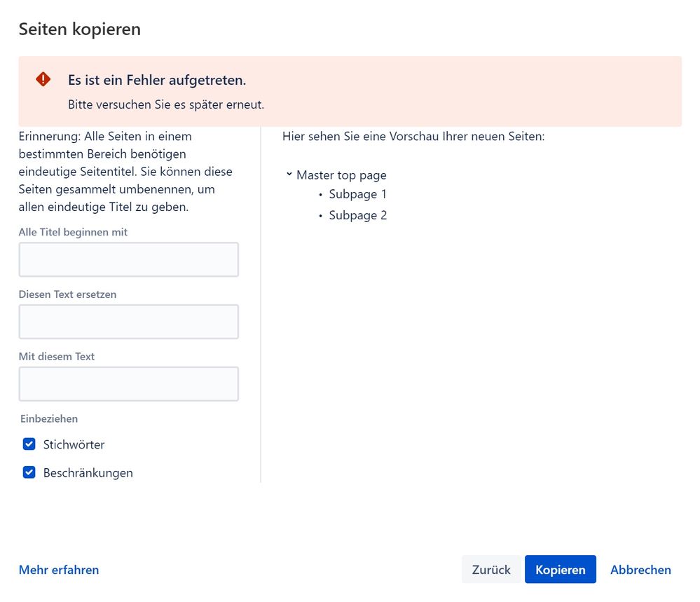Open the Mehr erfahren link
Viewport: 700px width, 602px height.
[58, 569]
